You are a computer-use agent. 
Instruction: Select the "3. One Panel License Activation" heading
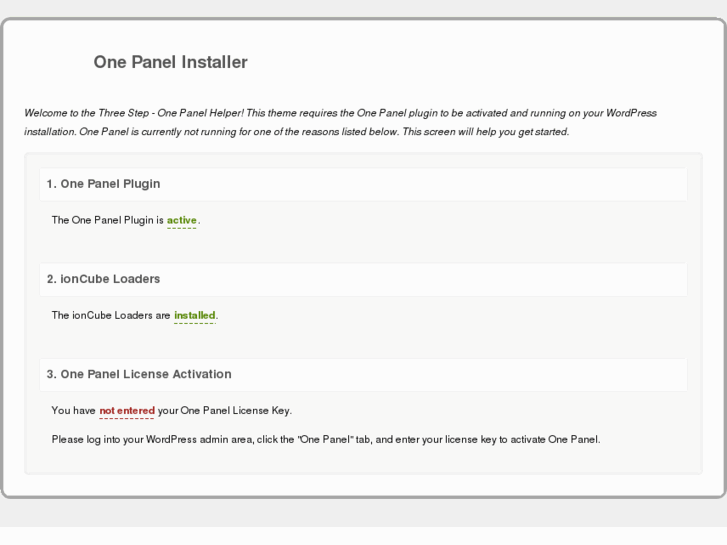point(139,374)
